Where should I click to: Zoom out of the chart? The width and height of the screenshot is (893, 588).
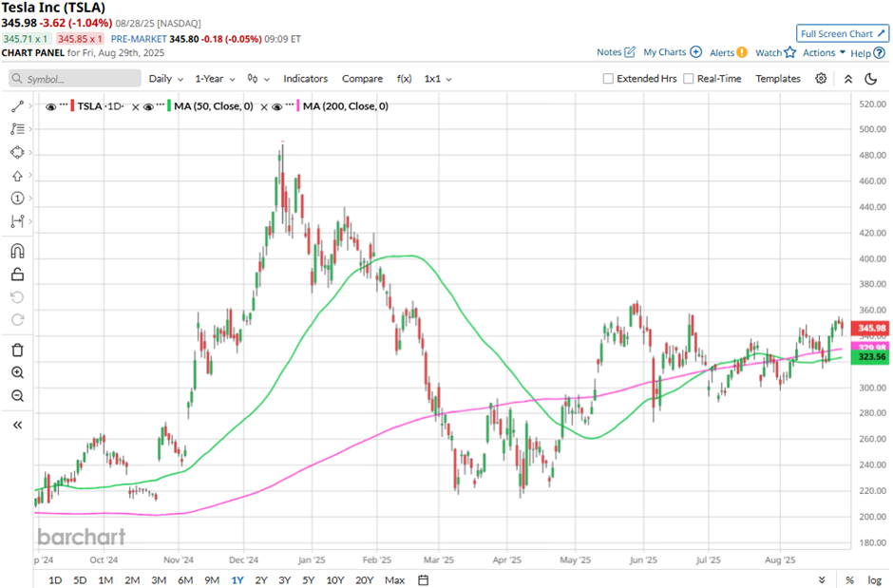pyautogui.click(x=17, y=395)
